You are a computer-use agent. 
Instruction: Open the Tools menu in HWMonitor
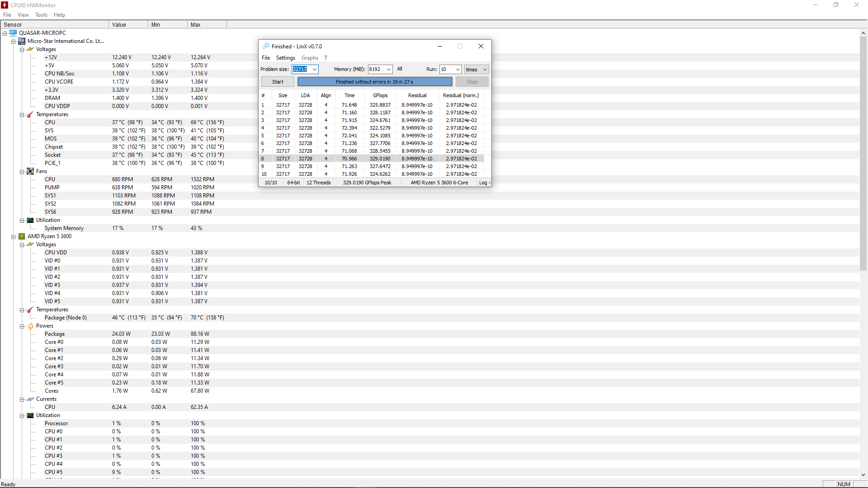[41, 15]
